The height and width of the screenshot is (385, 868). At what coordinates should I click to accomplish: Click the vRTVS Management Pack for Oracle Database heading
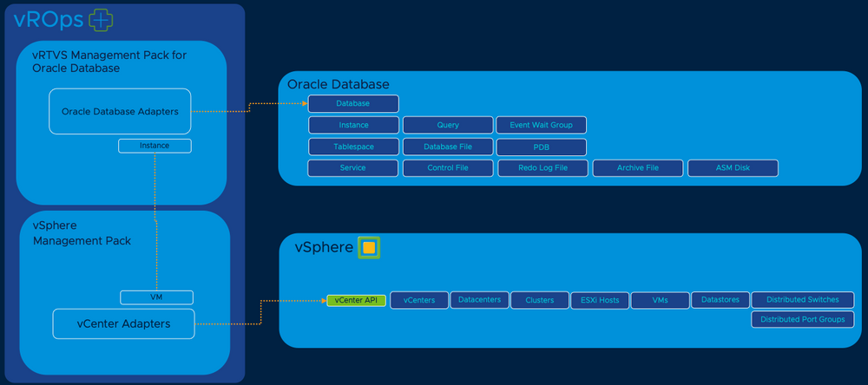pos(109,62)
